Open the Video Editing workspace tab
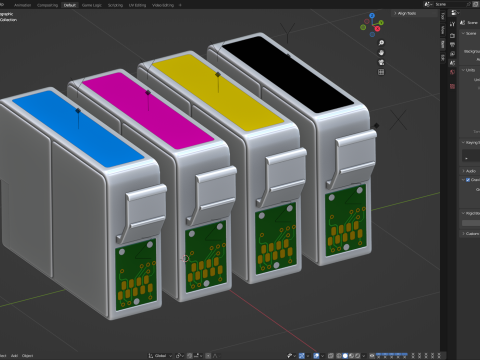 click(163, 5)
